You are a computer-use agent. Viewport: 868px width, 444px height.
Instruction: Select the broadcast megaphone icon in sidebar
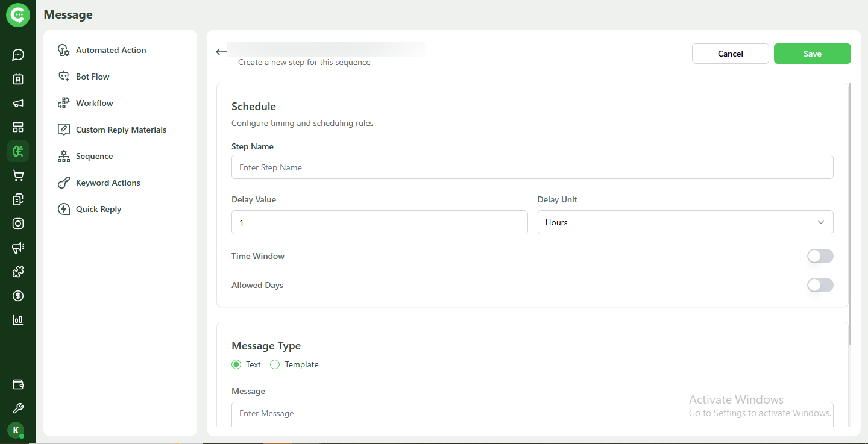point(17,103)
